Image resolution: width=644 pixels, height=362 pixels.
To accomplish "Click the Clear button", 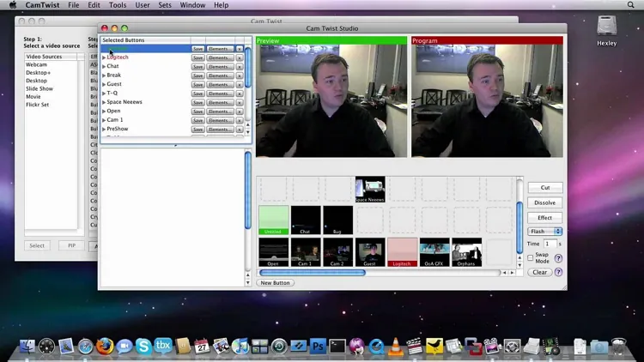I will pos(540,272).
